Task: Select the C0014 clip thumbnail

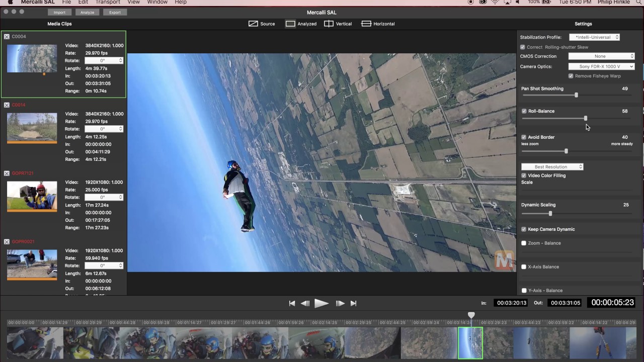Action: (32, 127)
